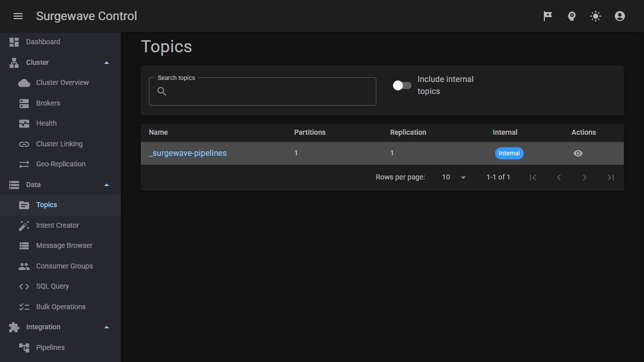Go to previous page of topics
The height and width of the screenshot is (362, 644).
[x=558, y=177]
